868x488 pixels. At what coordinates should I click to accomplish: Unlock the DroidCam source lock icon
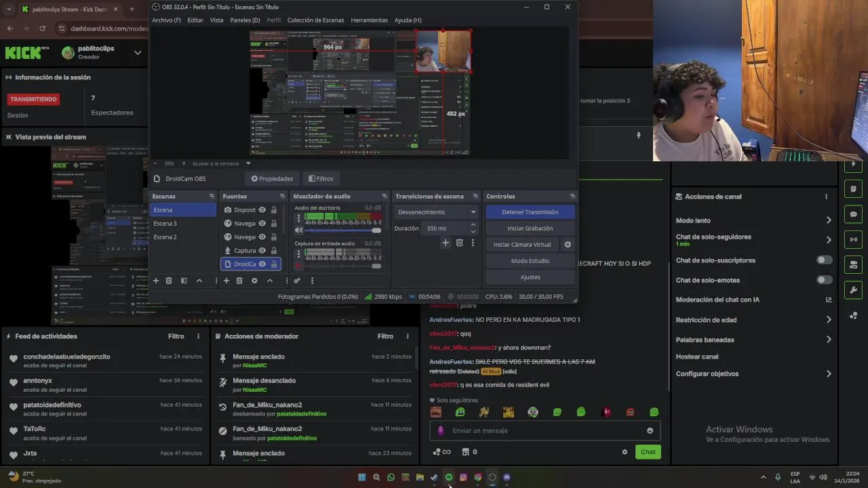(273, 264)
